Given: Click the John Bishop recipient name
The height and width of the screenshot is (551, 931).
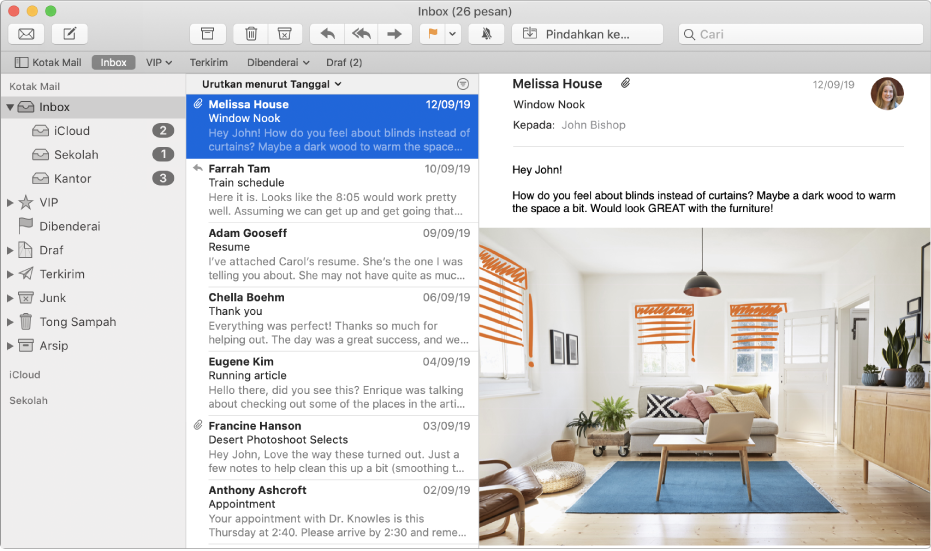Looking at the screenshot, I should coord(593,125).
